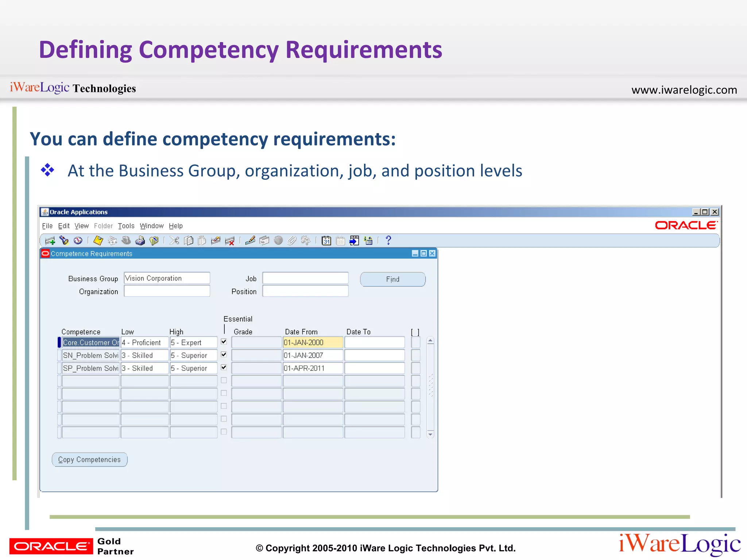
Task: Click the calendar icon showing 31
Action: point(326,241)
